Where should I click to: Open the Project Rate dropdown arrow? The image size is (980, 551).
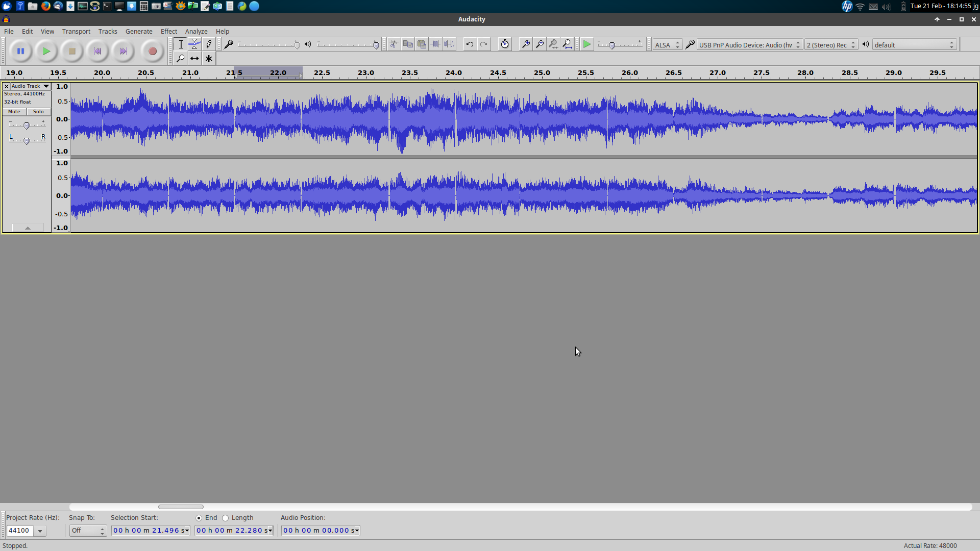pos(40,531)
